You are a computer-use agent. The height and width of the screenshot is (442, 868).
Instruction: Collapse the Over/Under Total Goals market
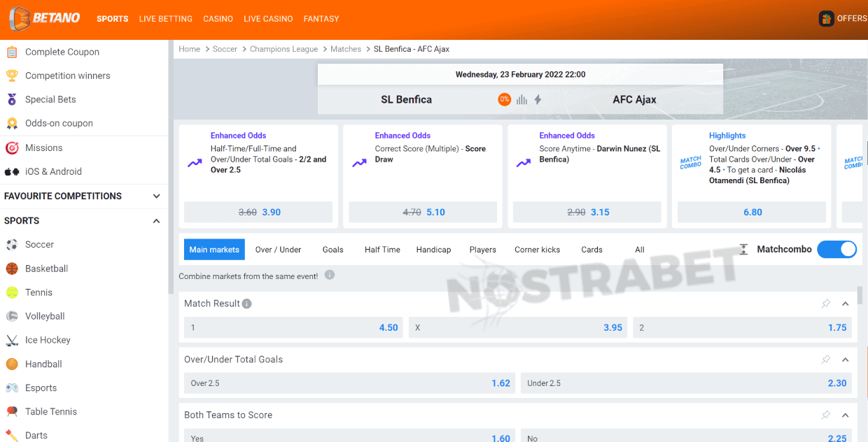pos(845,359)
